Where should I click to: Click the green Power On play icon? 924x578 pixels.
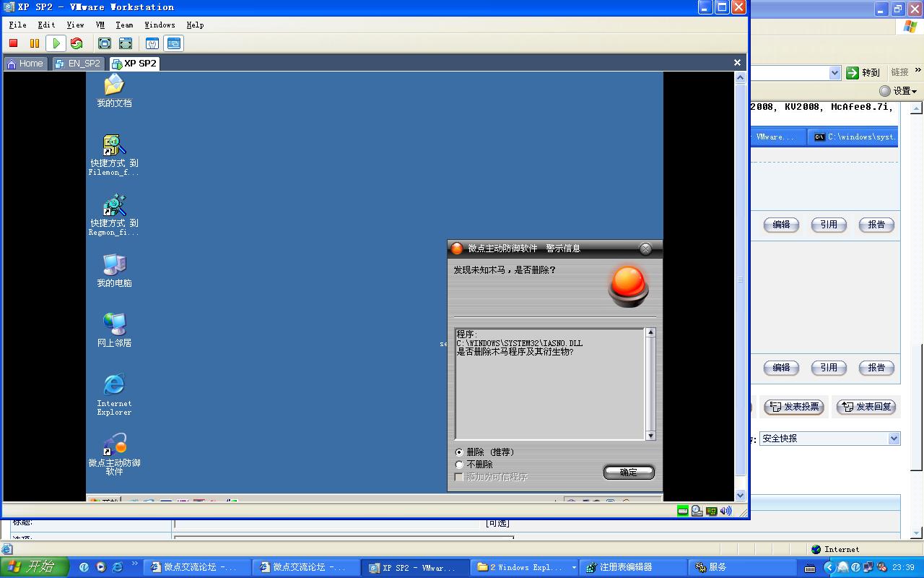click(x=56, y=43)
